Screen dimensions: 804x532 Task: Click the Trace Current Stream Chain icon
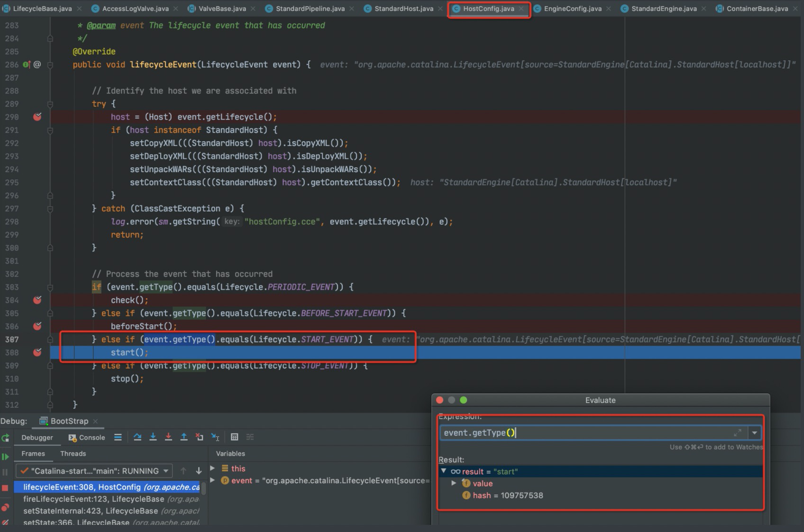pyautogui.click(x=250, y=437)
